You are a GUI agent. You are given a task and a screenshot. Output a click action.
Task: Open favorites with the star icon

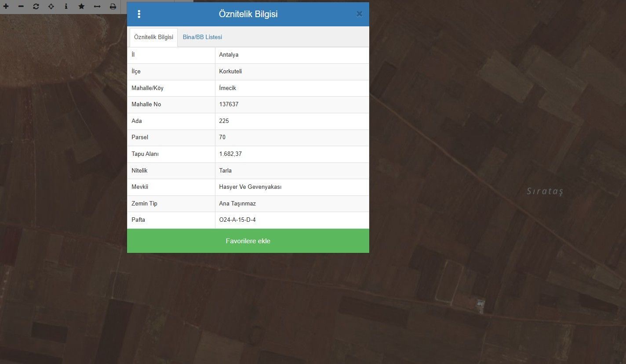(81, 7)
